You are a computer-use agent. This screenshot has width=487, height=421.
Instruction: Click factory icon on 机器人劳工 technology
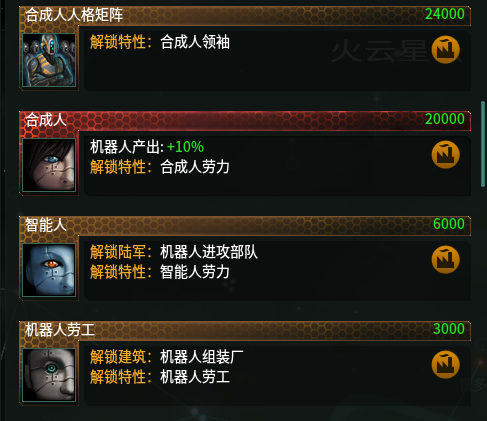point(445,365)
